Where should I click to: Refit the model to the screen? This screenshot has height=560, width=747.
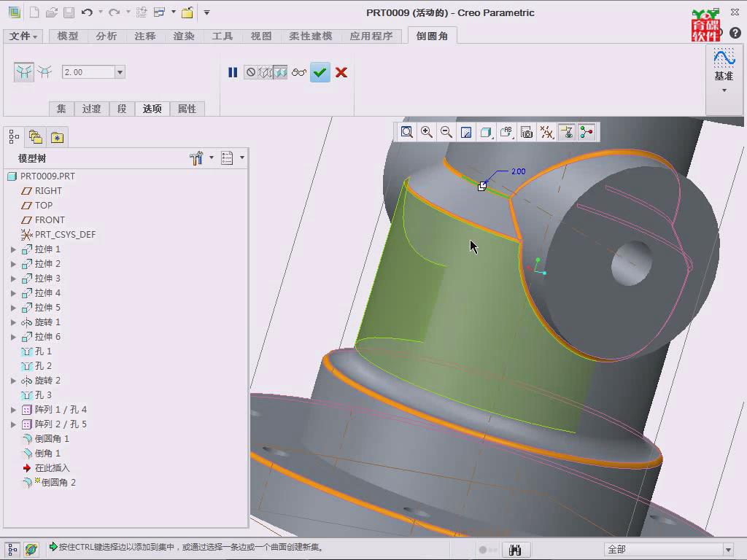tap(407, 132)
